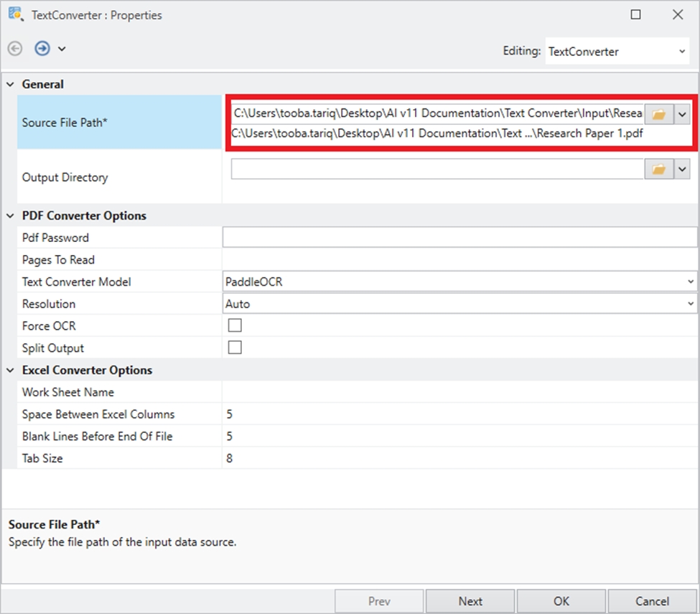
Task: Open Source File Path dropdown arrow
Action: 682,114
